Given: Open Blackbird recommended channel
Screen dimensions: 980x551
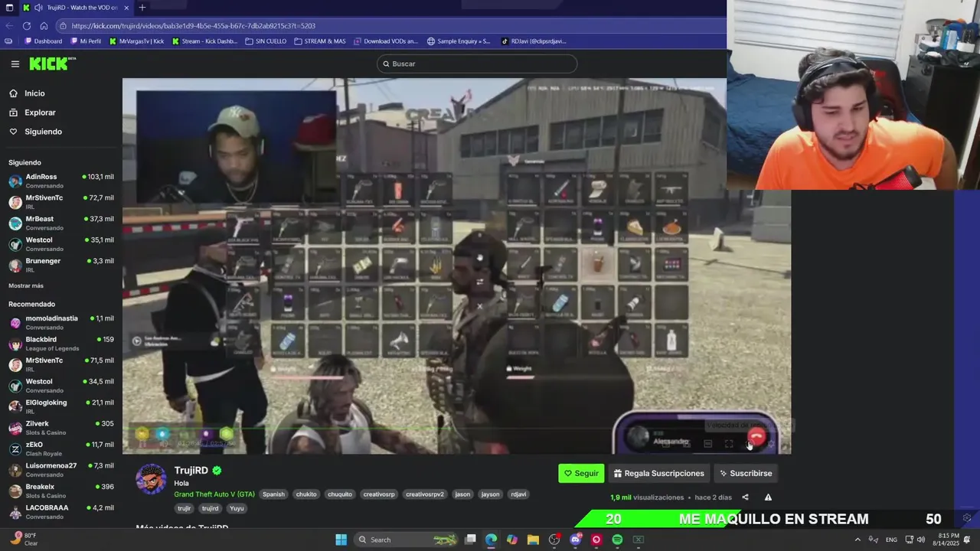Looking at the screenshot, I should [61, 344].
